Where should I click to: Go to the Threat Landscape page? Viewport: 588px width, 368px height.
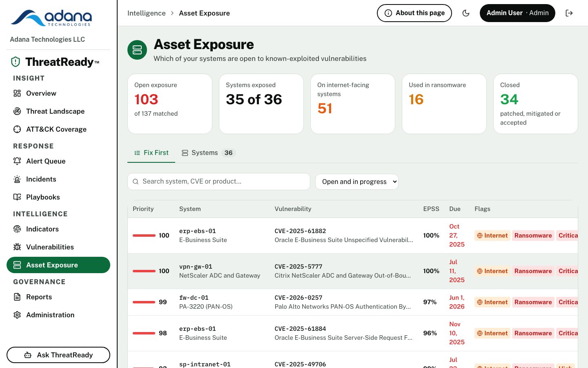[58, 111]
